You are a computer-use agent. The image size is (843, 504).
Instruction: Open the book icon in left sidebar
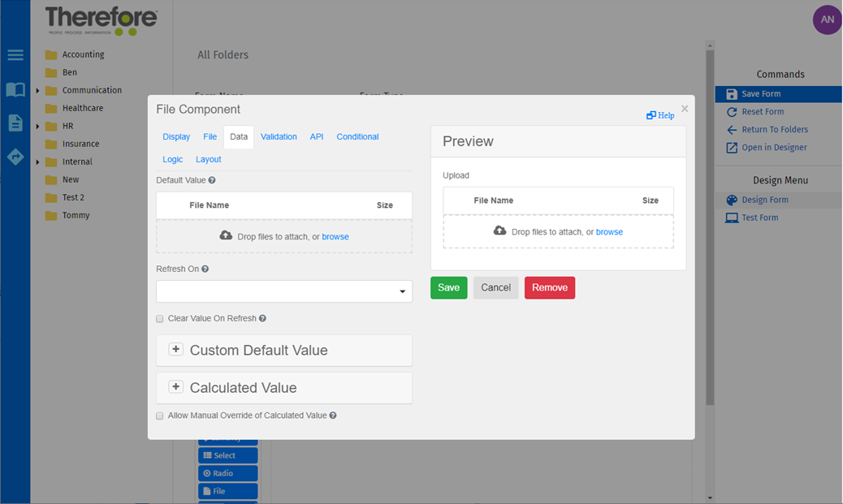click(x=15, y=89)
